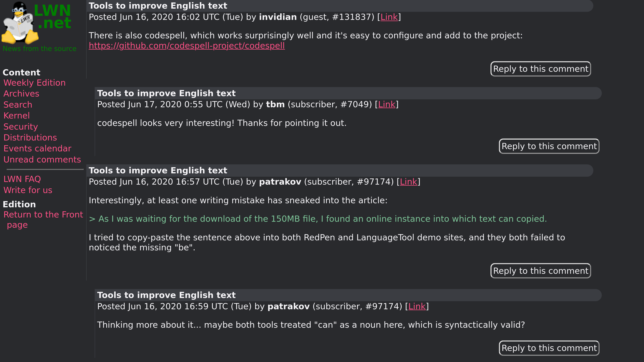Open permalink of invidian's comment
This screenshot has width=644, height=362.
tap(389, 17)
